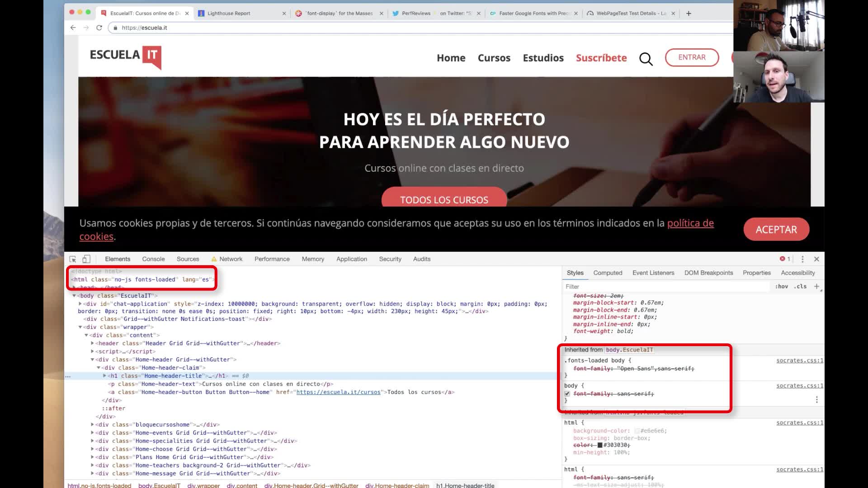
Task: Open the Memory tab in DevTools
Action: click(313, 259)
